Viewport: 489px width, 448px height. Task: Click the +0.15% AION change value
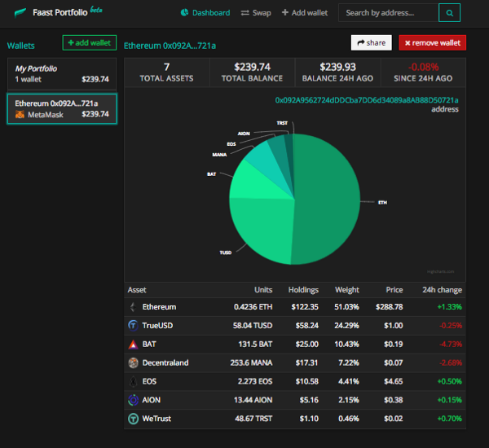coord(449,400)
